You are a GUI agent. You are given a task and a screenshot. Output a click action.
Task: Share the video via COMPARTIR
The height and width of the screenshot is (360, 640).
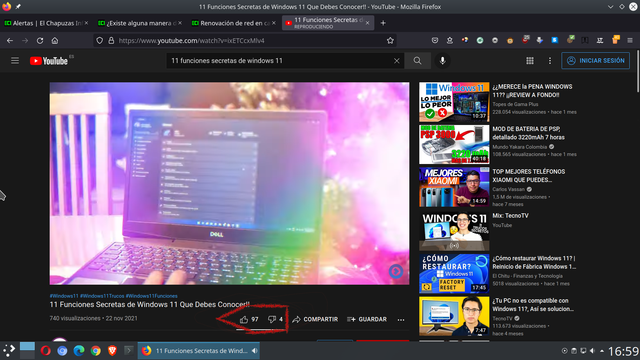(315, 319)
